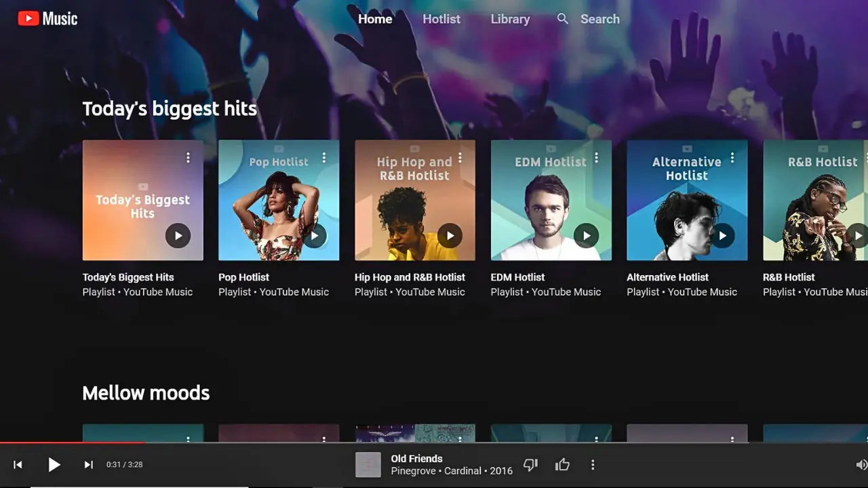This screenshot has width=868, height=488.
Task: Click the Today's biggest hits heading
Action: click(x=170, y=109)
